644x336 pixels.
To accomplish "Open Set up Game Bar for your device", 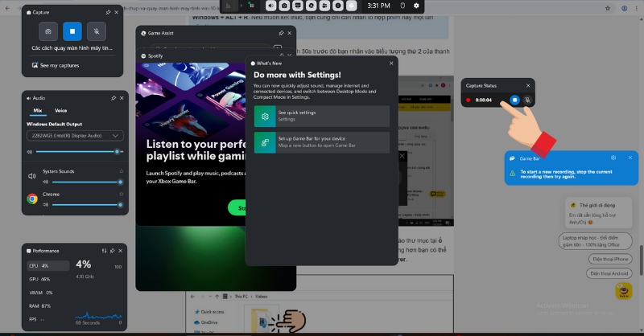I will (321, 142).
